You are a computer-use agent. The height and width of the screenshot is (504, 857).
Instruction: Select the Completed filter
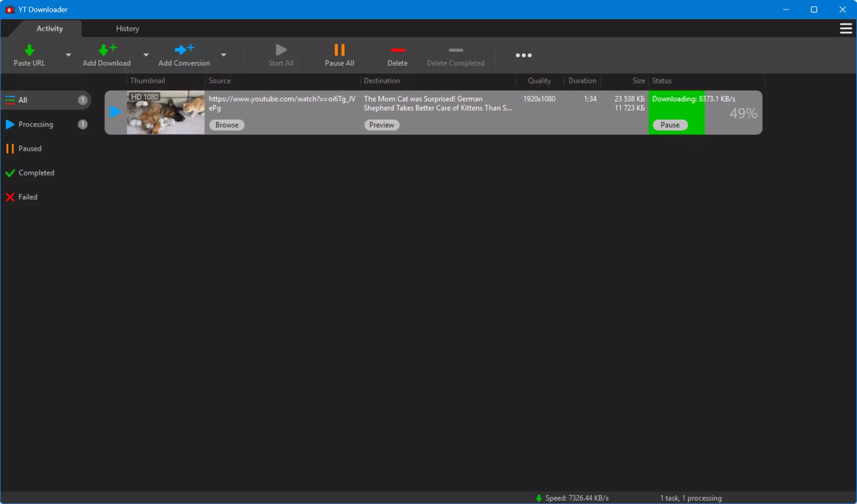(46, 172)
